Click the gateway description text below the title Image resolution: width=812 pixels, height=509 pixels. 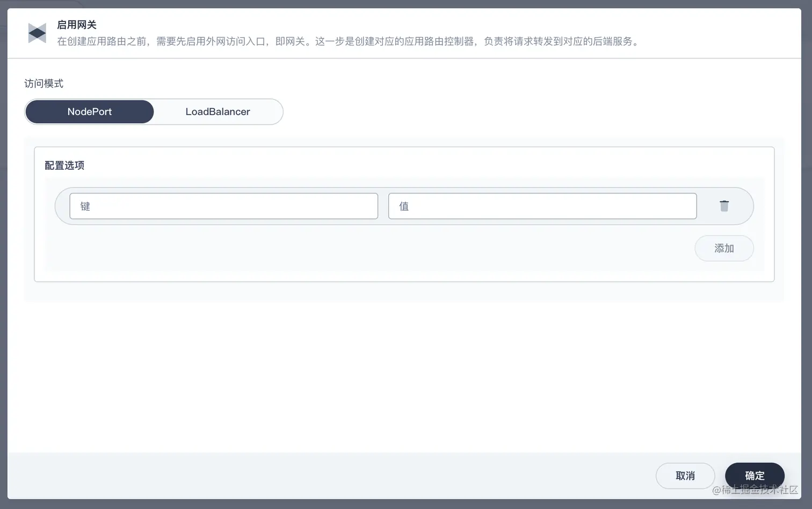[x=348, y=41]
